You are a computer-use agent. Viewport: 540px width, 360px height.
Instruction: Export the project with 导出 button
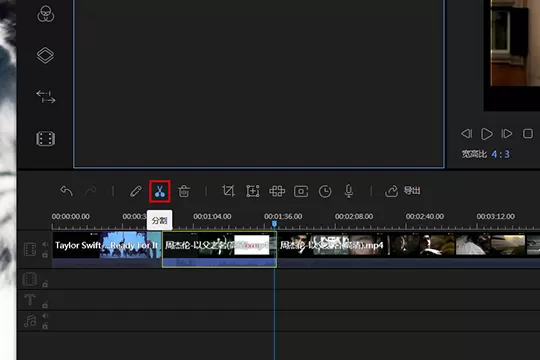[402, 191]
